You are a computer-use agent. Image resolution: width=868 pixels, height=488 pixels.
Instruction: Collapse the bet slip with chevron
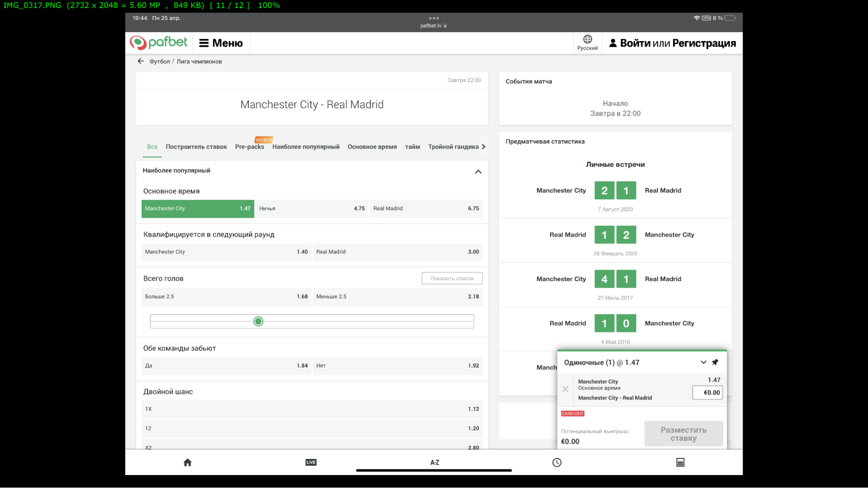coord(703,362)
